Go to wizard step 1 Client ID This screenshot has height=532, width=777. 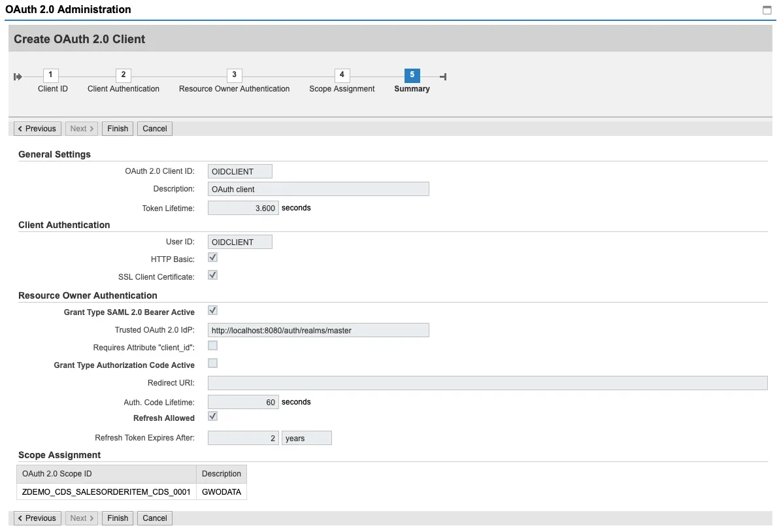(x=51, y=75)
